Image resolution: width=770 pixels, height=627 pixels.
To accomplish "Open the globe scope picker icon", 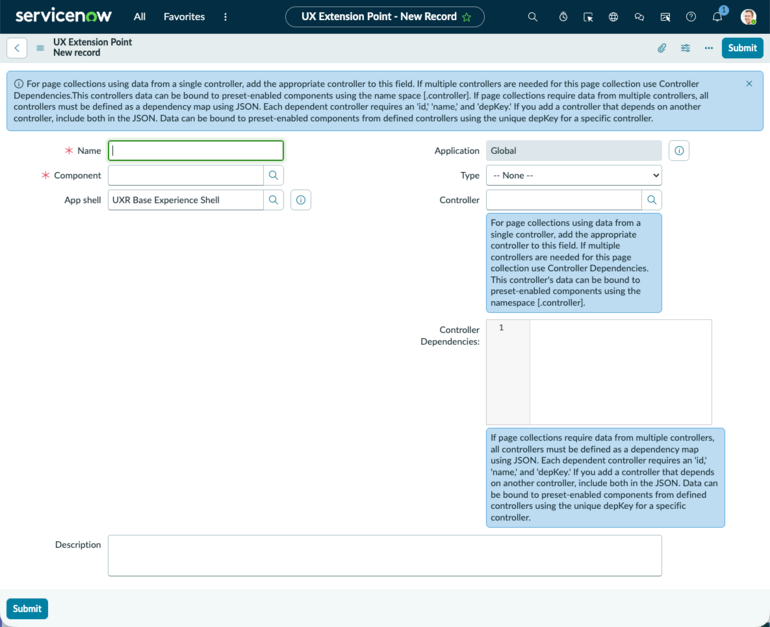I will pyautogui.click(x=613, y=17).
